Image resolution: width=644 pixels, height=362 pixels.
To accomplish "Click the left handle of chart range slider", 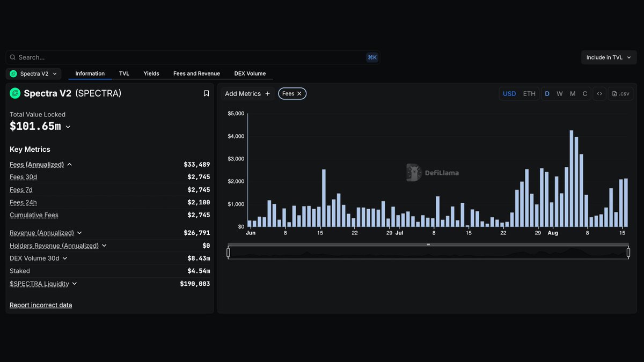I will pyautogui.click(x=228, y=253).
